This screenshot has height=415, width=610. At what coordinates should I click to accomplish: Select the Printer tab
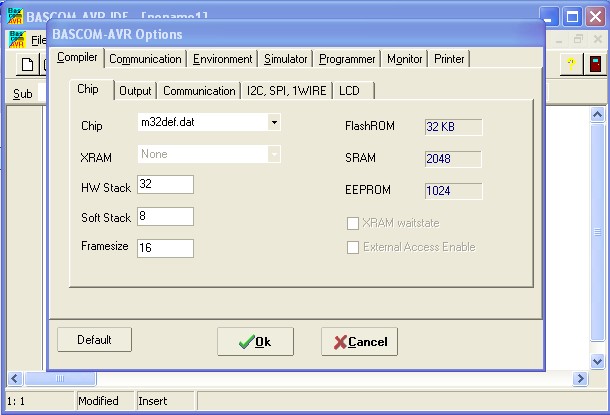click(449, 59)
